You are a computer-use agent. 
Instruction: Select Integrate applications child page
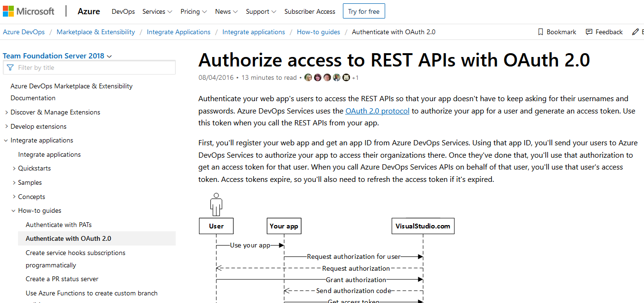tap(49, 154)
